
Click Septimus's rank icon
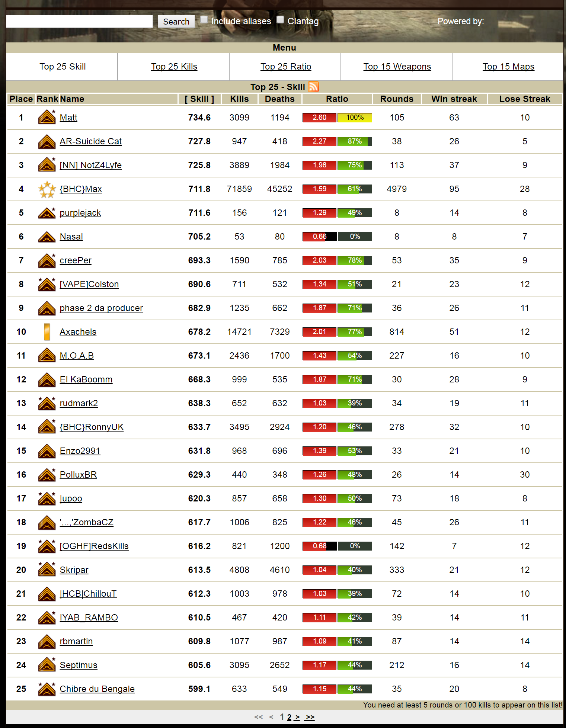(x=47, y=665)
